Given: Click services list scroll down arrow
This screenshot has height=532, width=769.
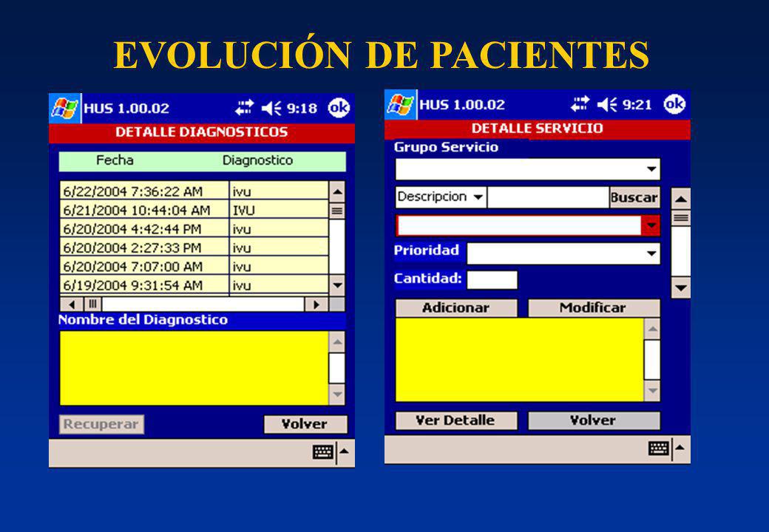Looking at the screenshot, I should [652, 391].
